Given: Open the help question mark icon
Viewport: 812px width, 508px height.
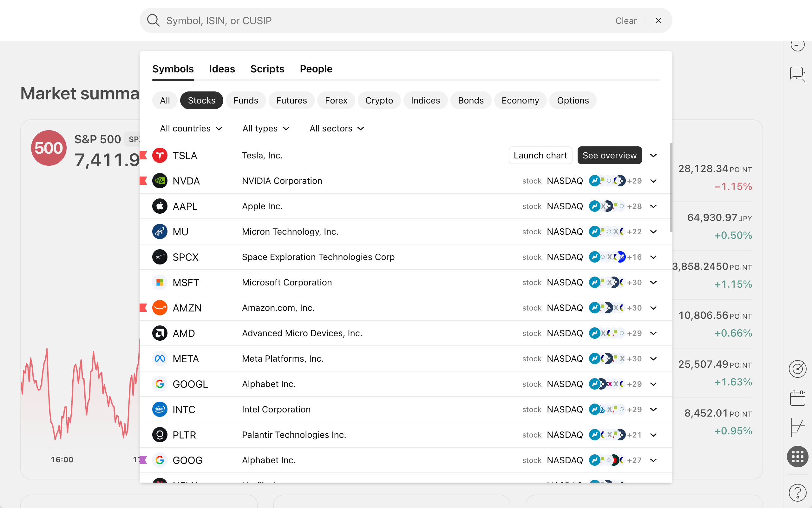Looking at the screenshot, I should [797, 492].
